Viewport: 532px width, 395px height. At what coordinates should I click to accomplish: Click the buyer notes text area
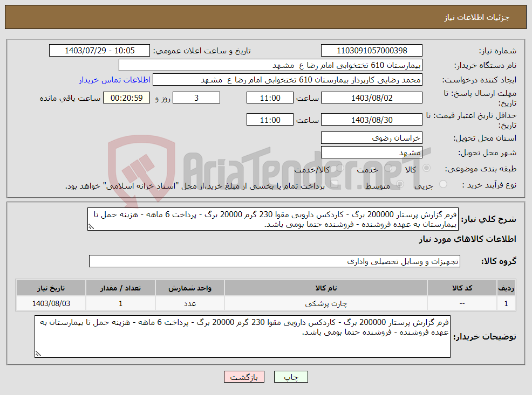pos(242,336)
